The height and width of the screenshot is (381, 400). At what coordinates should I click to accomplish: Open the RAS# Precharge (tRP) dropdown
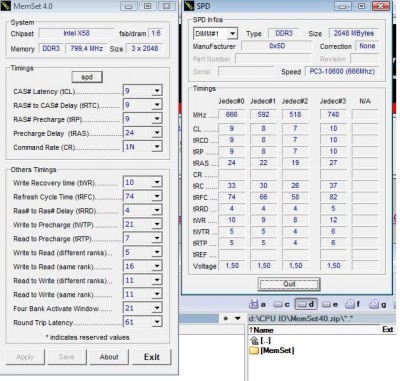click(x=157, y=119)
